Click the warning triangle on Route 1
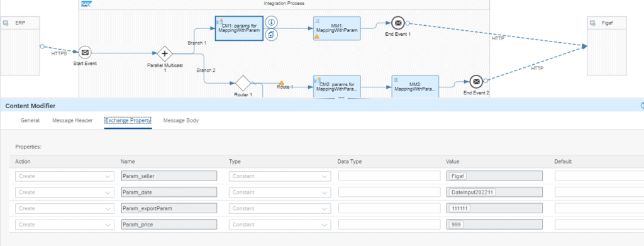The width and height of the screenshot is (644, 246). point(282,83)
